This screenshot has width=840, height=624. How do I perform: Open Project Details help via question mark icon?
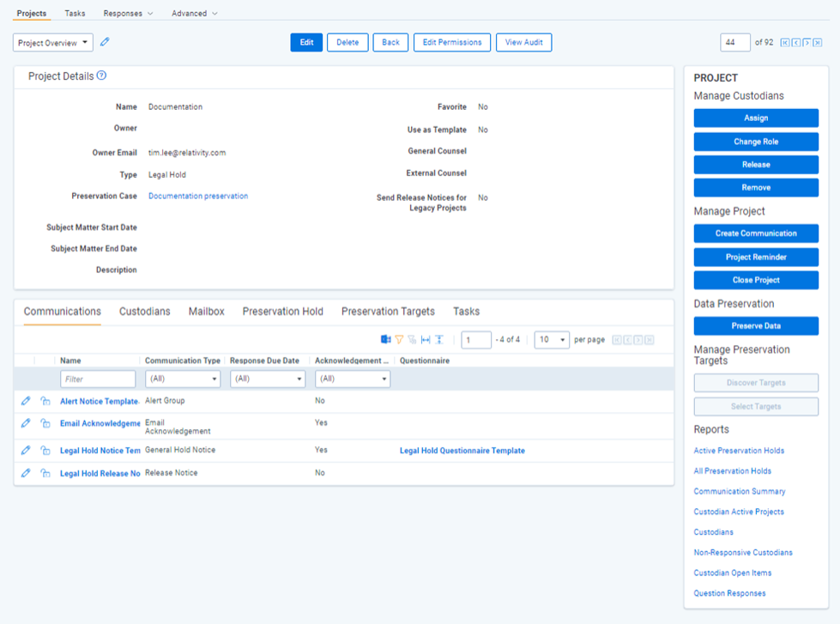(x=100, y=76)
